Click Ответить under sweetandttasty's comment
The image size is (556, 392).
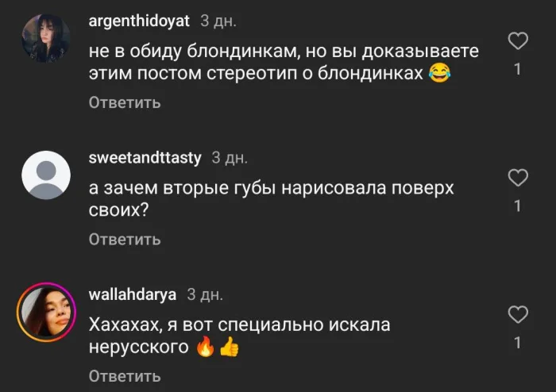click(125, 240)
